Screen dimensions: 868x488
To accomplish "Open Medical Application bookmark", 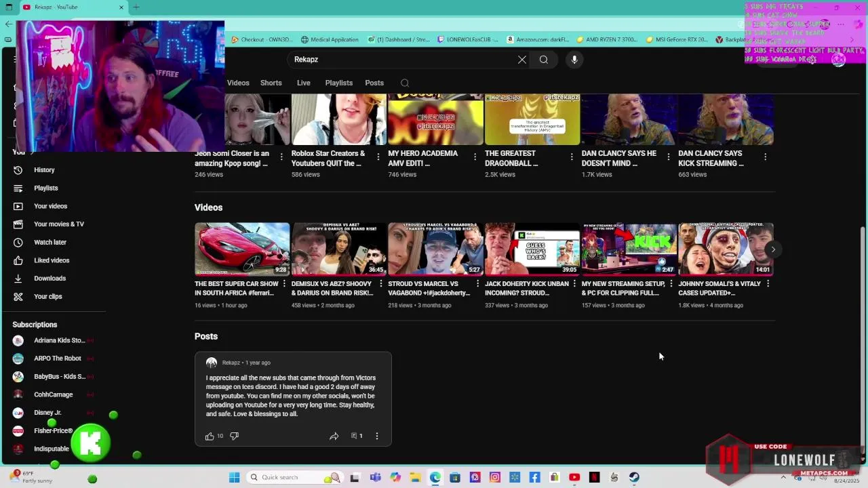I will 330,40.
